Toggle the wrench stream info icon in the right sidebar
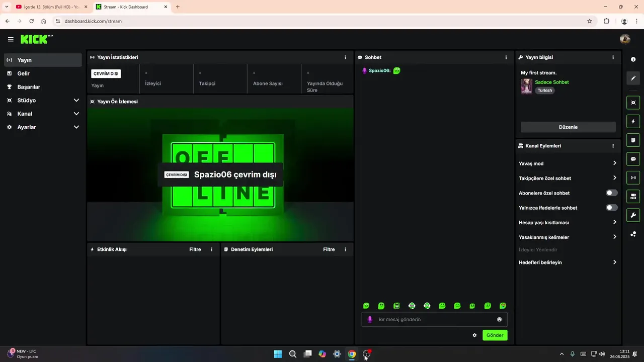 point(633,215)
